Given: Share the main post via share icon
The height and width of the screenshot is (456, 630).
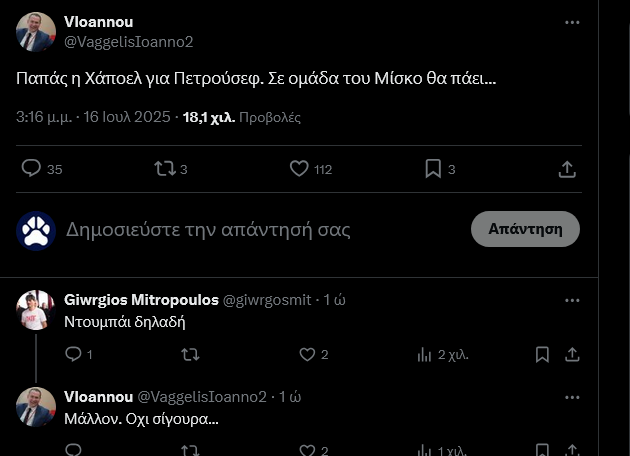Looking at the screenshot, I should (566, 169).
